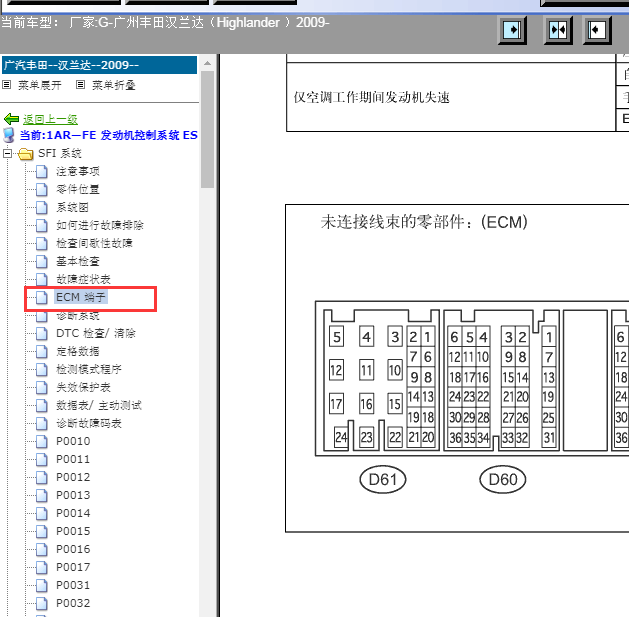
Task: Open the 诊断故障码表 page
Action: pyautogui.click(x=89, y=423)
